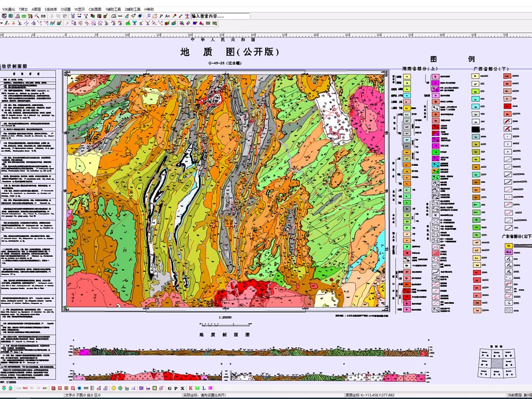The height and width of the screenshot is (399, 532).
Task: Click the X letter button on the bottom toolbar
Action: click(x=182, y=388)
